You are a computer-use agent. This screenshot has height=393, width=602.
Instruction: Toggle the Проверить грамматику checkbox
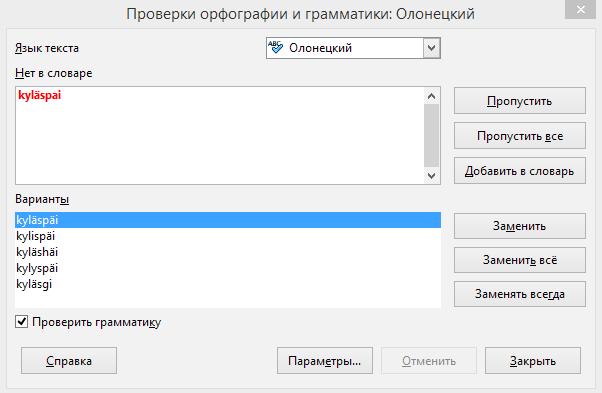pos(22,322)
